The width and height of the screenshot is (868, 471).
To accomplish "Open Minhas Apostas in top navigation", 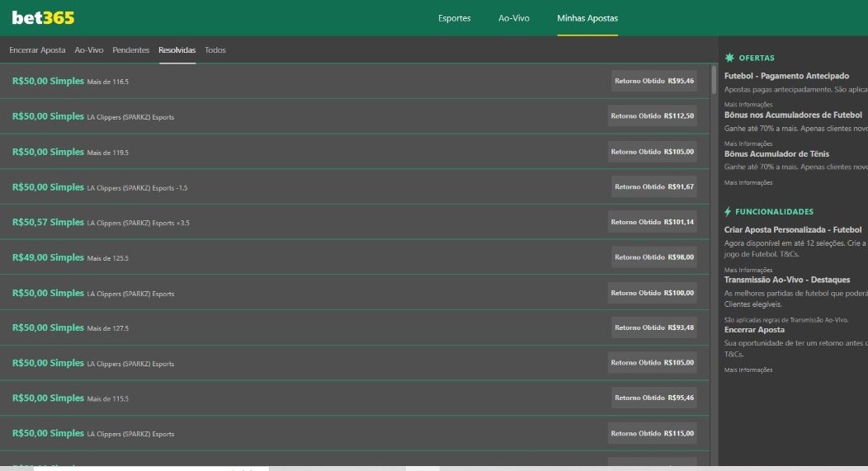I will point(587,18).
